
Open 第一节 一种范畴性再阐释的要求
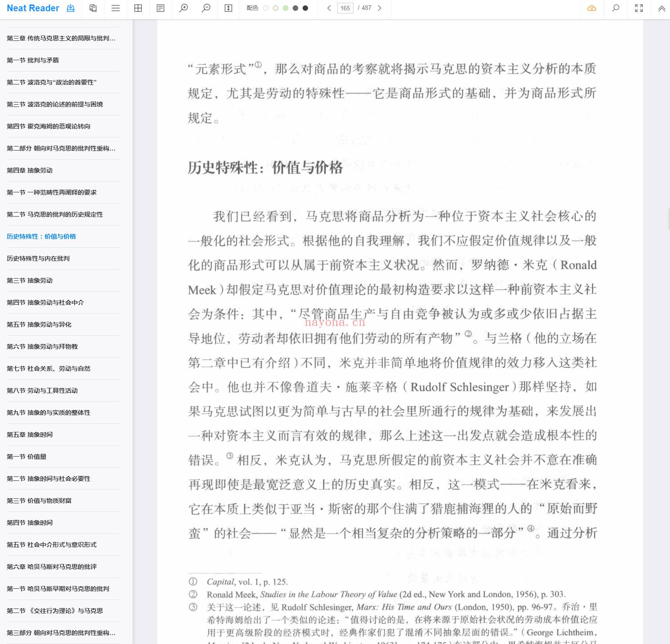click(52, 192)
